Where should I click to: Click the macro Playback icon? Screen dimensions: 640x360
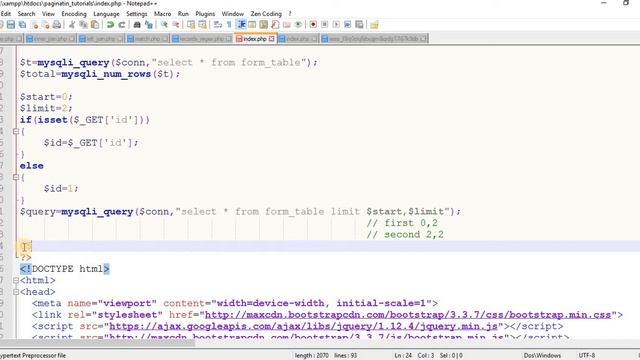coord(336,25)
